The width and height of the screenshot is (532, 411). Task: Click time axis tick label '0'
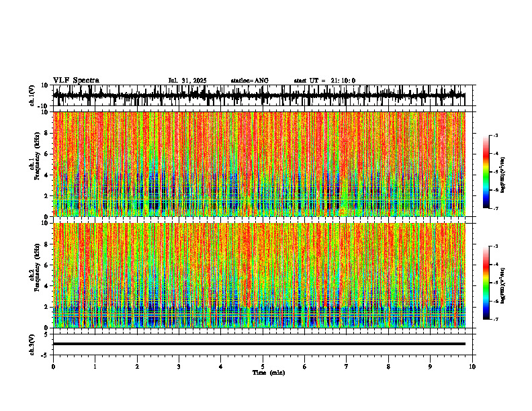click(x=53, y=367)
